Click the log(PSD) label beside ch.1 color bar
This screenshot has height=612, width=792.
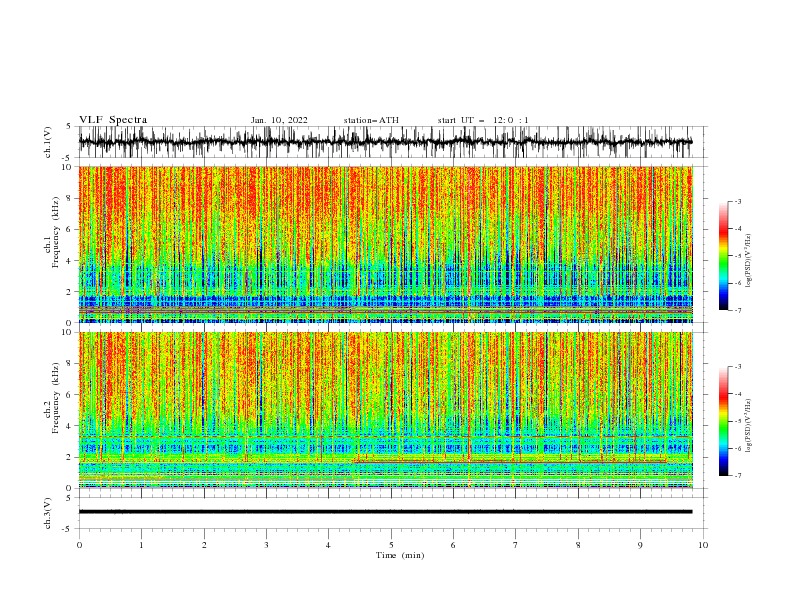[748, 261]
